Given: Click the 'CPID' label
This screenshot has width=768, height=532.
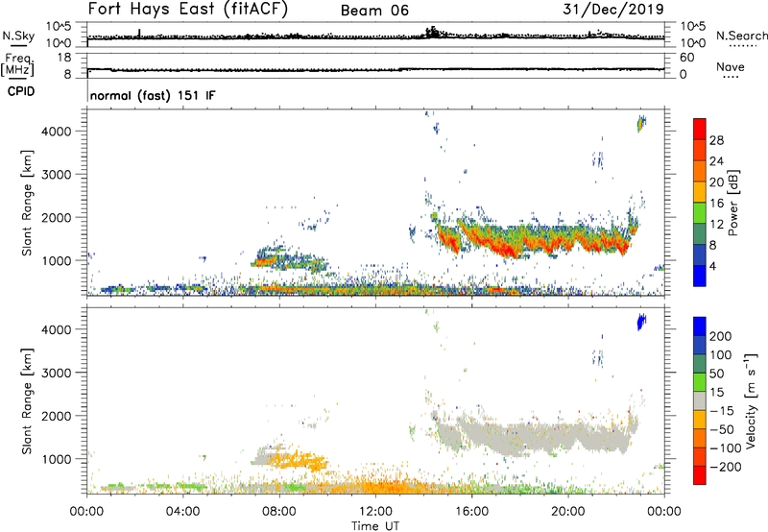Looking at the screenshot, I should pos(21,91).
